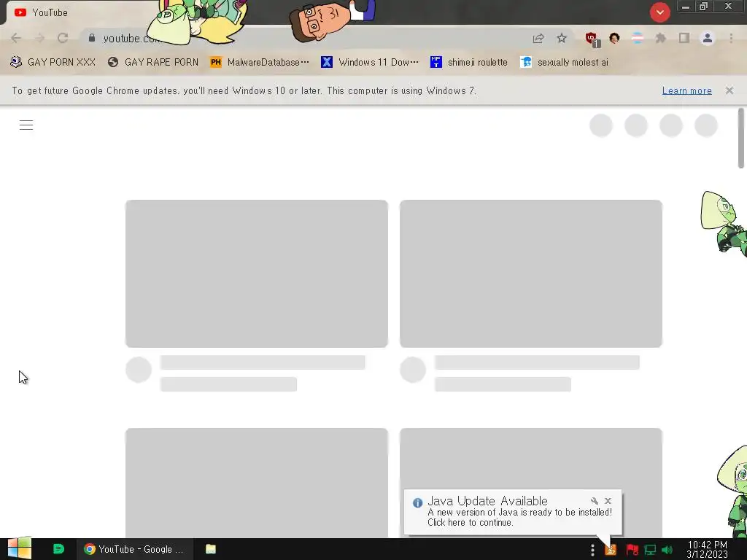View site info via the lock icon
Screen dimensions: 747x560
[92, 38]
